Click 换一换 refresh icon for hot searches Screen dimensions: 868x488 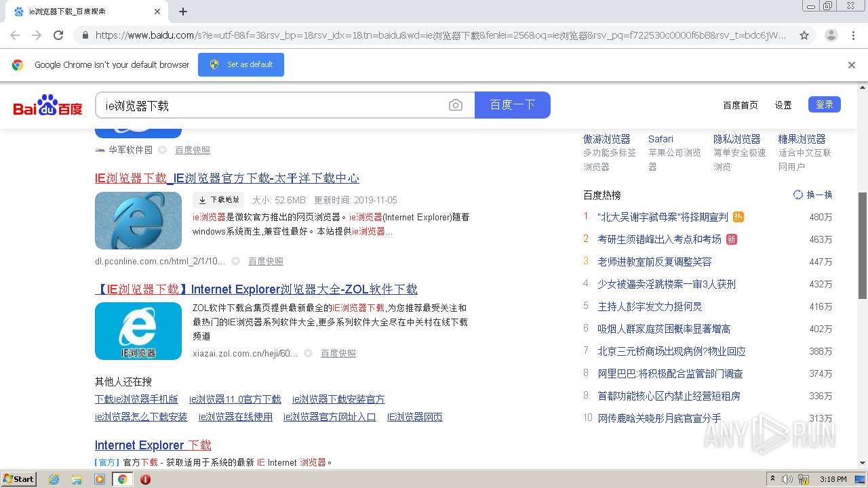[798, 195]
